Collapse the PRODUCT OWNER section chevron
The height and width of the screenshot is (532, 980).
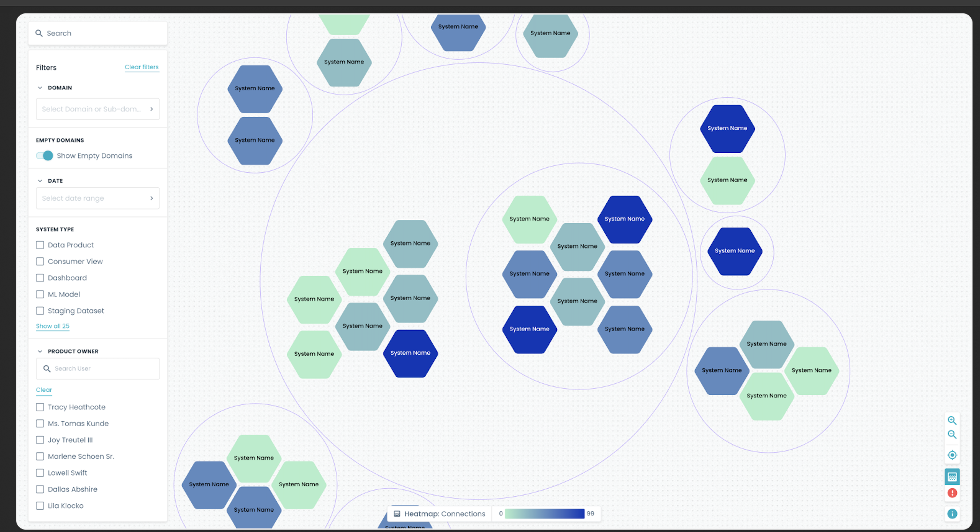click(40, 351)
